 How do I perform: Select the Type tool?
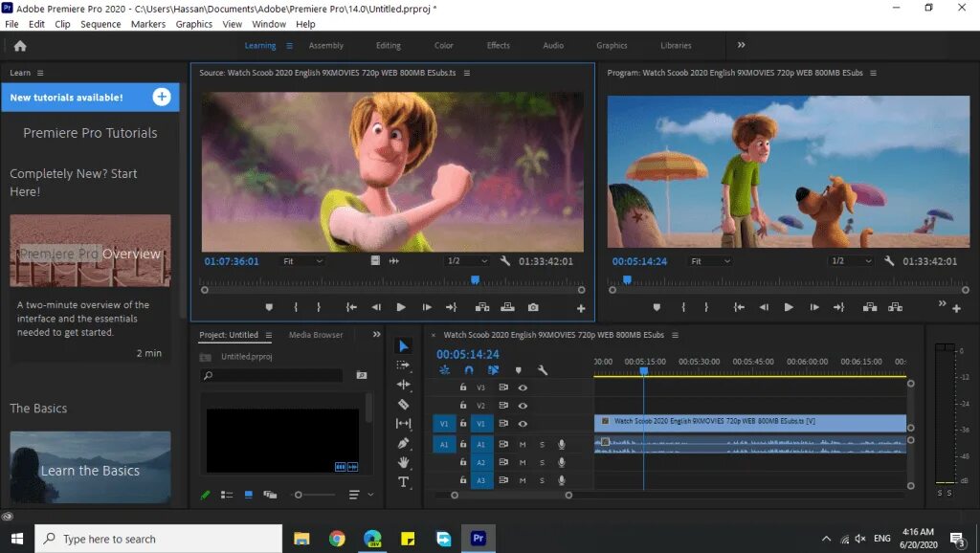click(404, 482)
